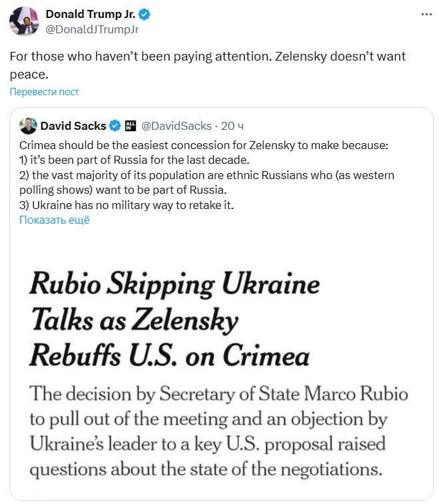Click the line 'Crimea should be the easiest concession'
Viewport: 439px width, 504px height.
(x=204, y=145)
